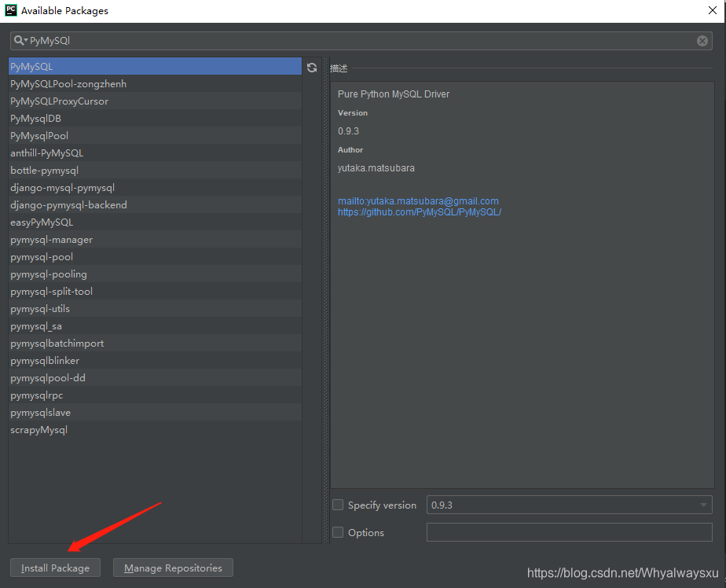Open the PyMySQL GitHub repository link
This screenshot has height=588, width=726.
[420, 212]
